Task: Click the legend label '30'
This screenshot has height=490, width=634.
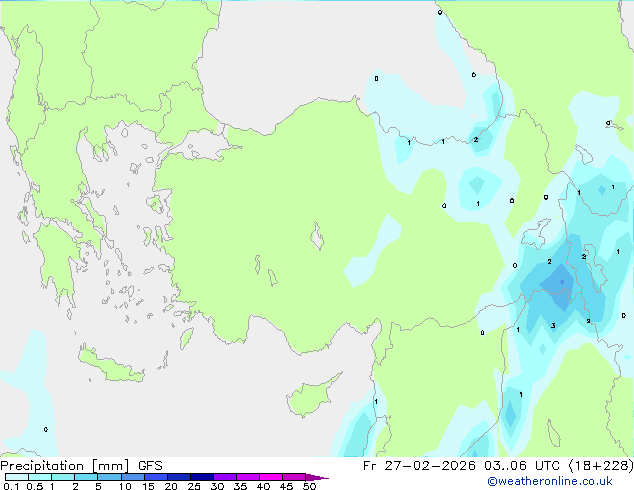Action: coord(217,486)
